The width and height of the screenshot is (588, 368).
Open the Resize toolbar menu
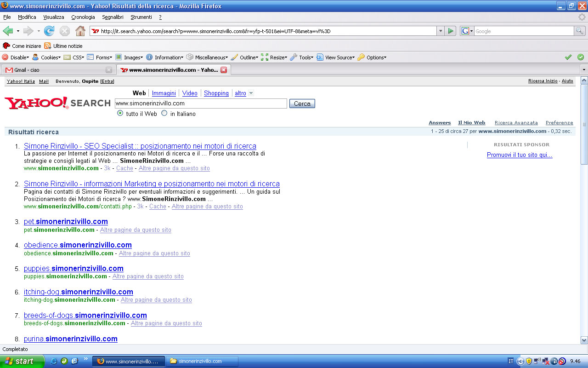[x=274, y=57]
